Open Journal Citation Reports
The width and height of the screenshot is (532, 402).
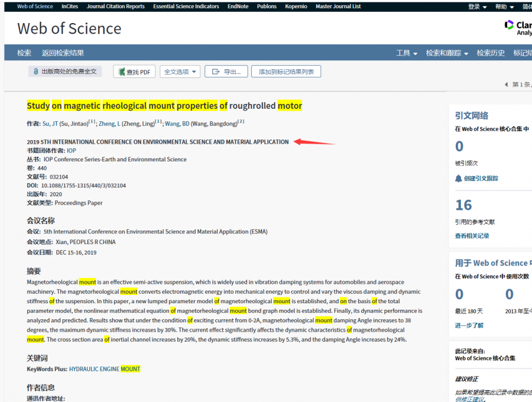coord(115,7)
